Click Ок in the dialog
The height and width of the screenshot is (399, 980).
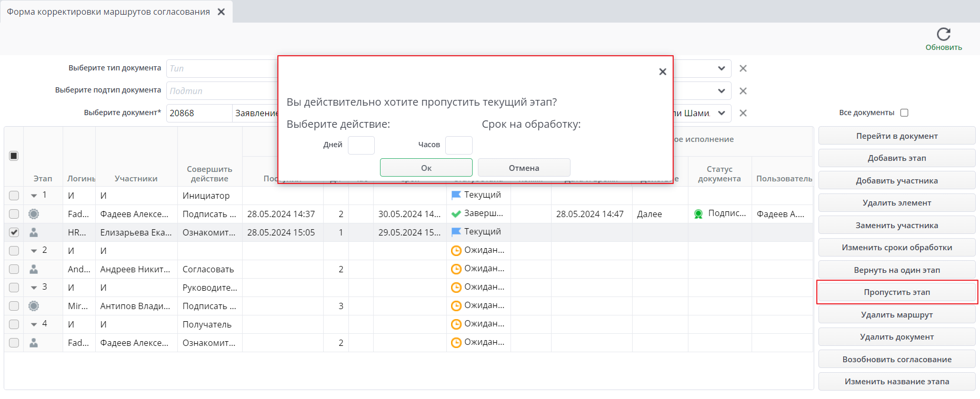pyautogui.click(x=426, y=168)
